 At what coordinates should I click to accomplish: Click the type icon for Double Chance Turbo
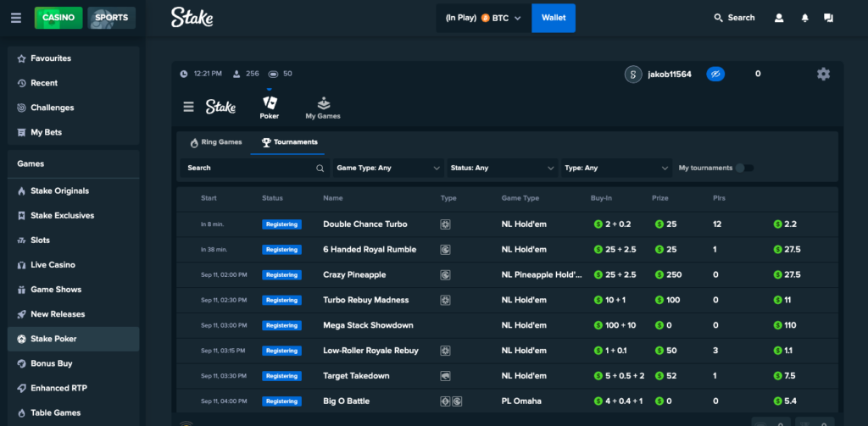445,224
